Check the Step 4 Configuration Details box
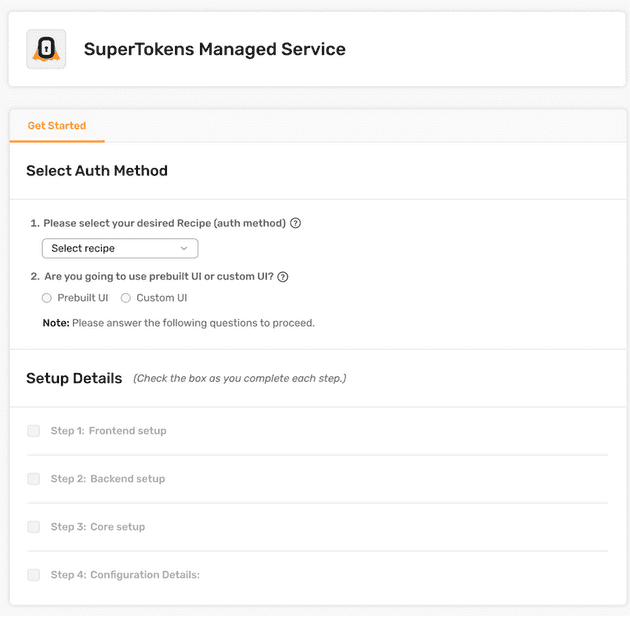Image resolution: width=630 pixels, height=619 pixels. coord(34,575)
